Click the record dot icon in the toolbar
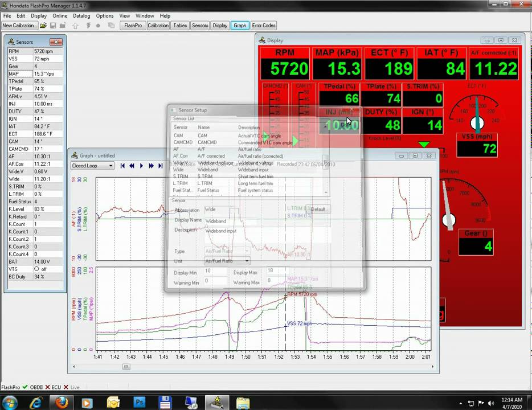The height and width of the screenshot is (410, 532). click(98, 26)
